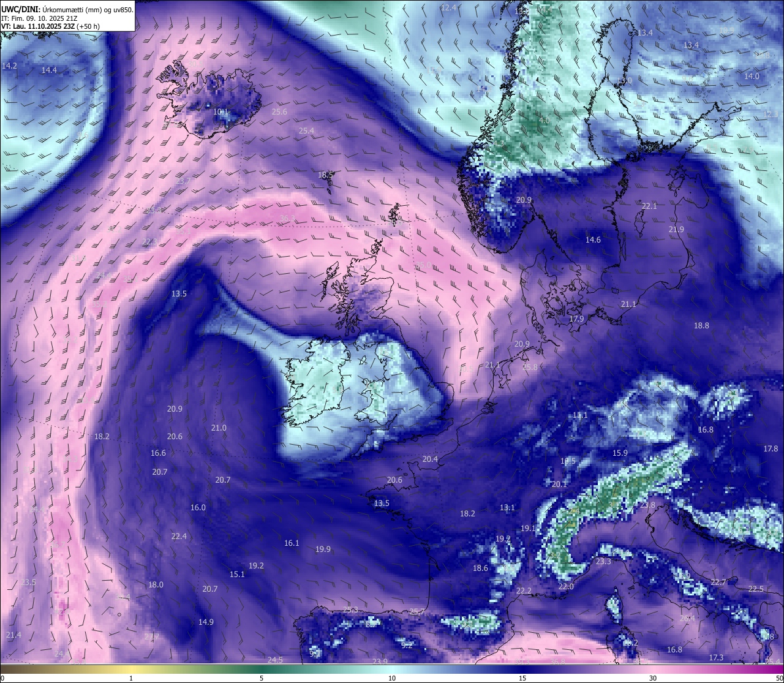This screenshot has width=784, height=683.
Task: Click the 15.9 value north of the Alps
Action: coord(620,453)
